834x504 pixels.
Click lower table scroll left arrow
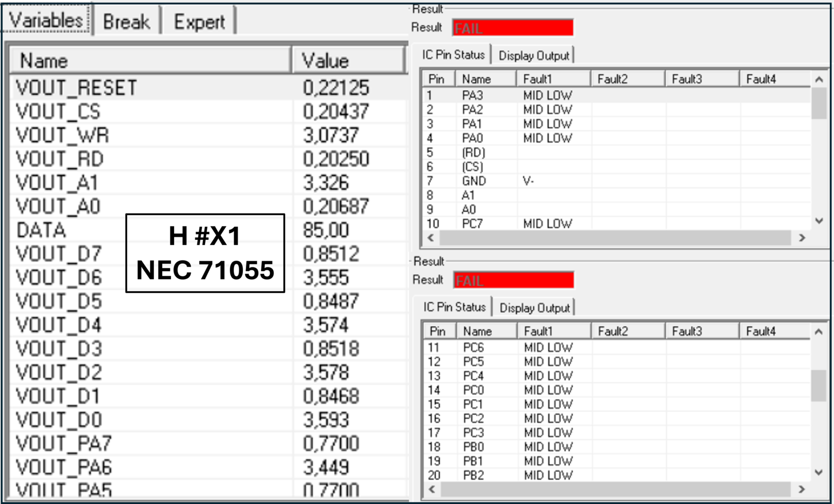tap(432, 489)
